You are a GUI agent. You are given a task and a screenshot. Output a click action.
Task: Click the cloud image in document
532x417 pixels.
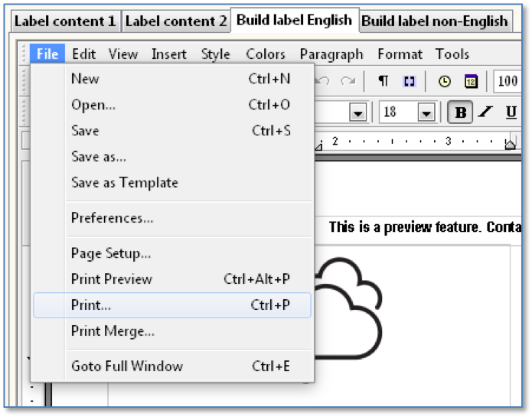tap(348, 308)
